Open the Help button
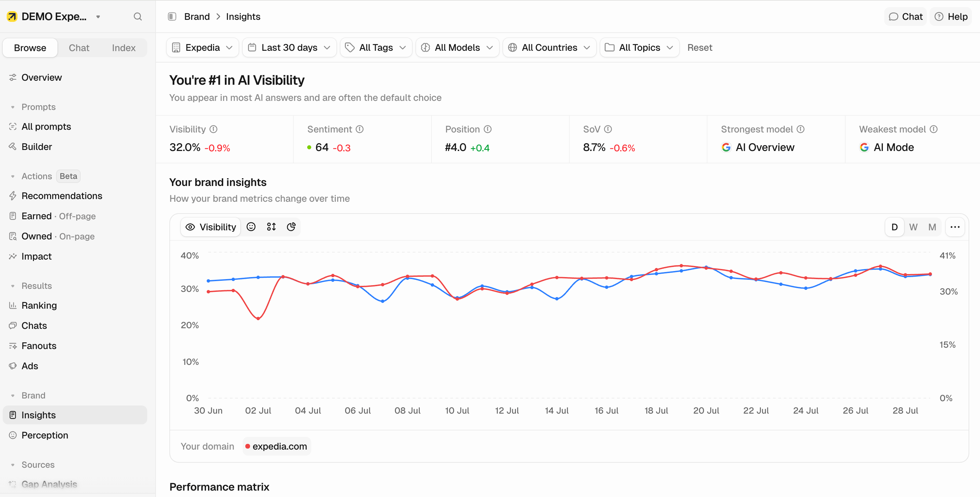Viewport: 980px width, 497px height. click(x=951, y=16)
